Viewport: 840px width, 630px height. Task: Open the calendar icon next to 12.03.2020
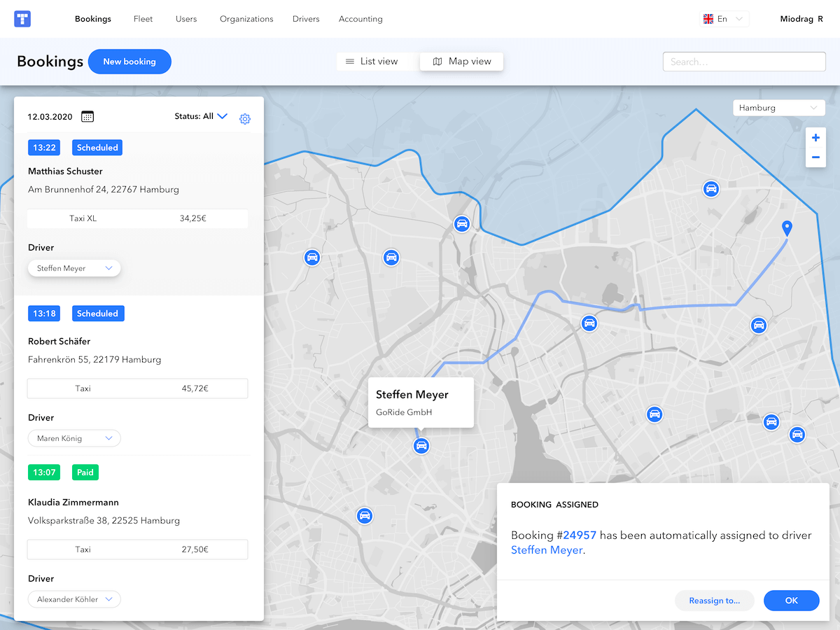(87, 116)
